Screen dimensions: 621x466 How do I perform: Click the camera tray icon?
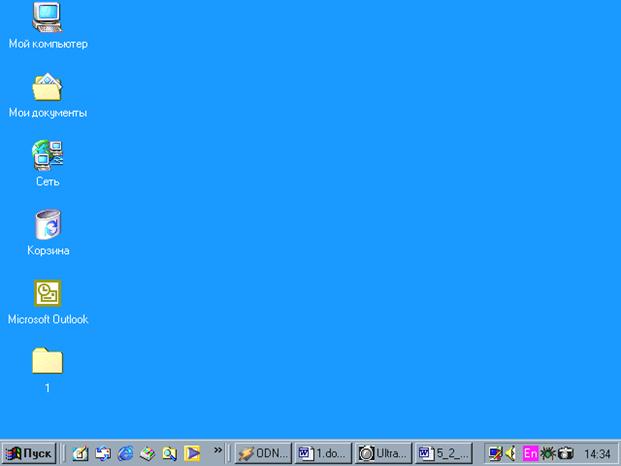[x=566, y=453]
